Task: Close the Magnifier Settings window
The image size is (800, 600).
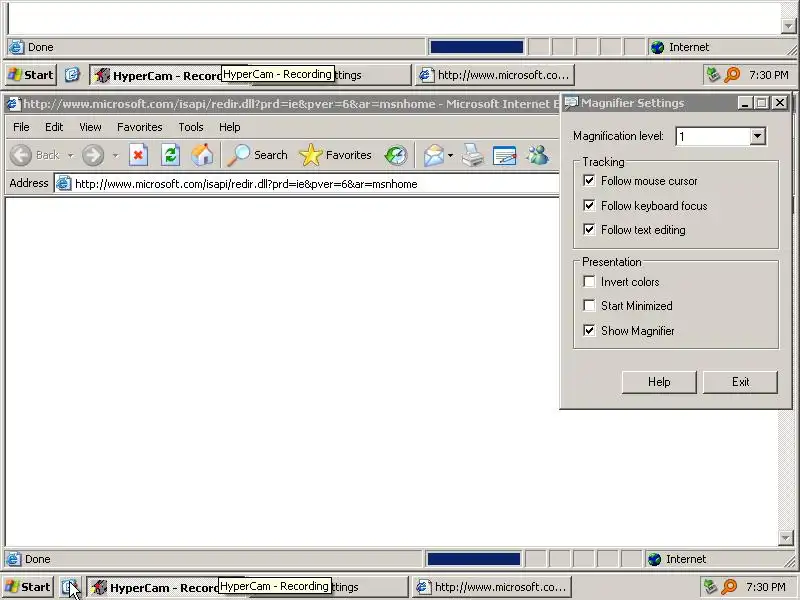Action: (x=780, y=103)
